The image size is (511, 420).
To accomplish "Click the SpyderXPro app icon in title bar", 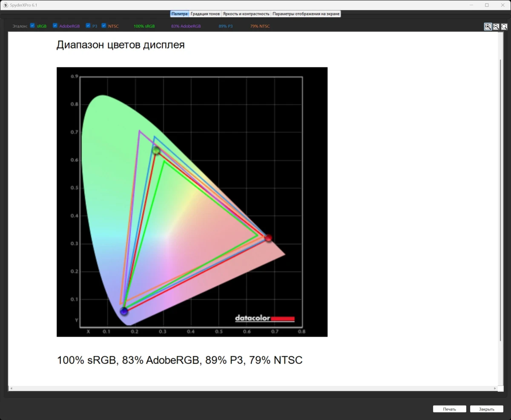I will [x=6, y=5].
